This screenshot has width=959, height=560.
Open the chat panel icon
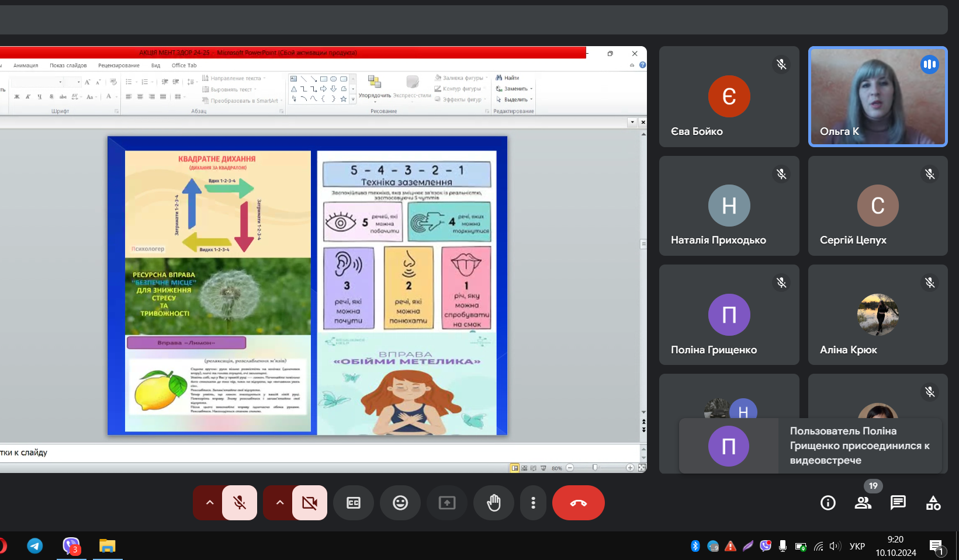point(898,503)
